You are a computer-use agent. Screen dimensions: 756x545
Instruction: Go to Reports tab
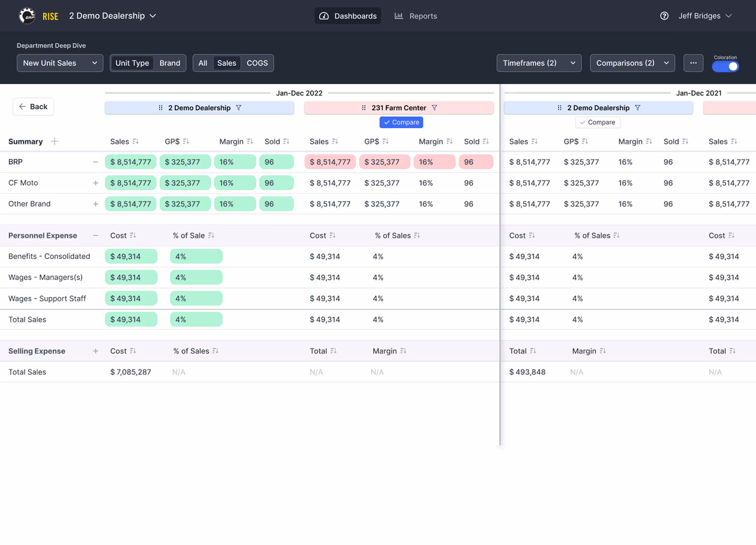click(x=416, y=16)
